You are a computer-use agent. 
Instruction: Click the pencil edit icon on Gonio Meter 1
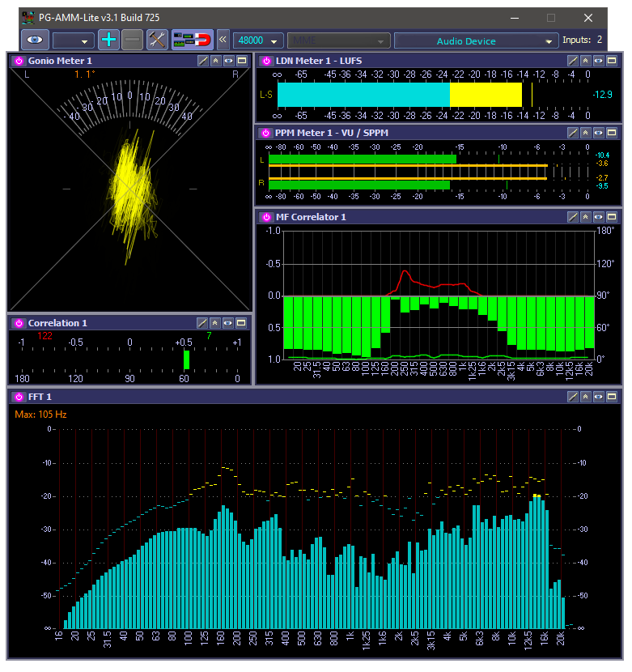203,61
